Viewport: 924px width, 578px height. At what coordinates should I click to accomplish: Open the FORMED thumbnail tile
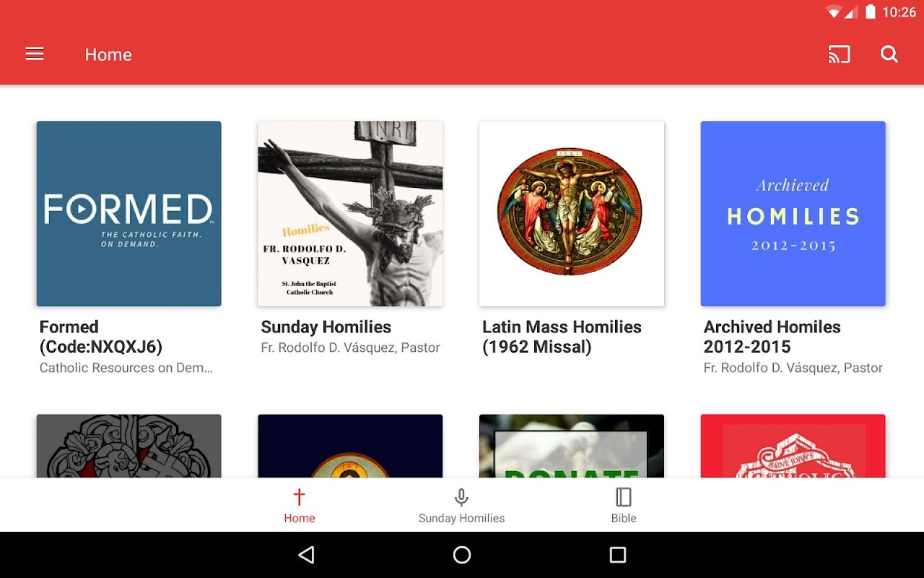[x=129, y=214]
